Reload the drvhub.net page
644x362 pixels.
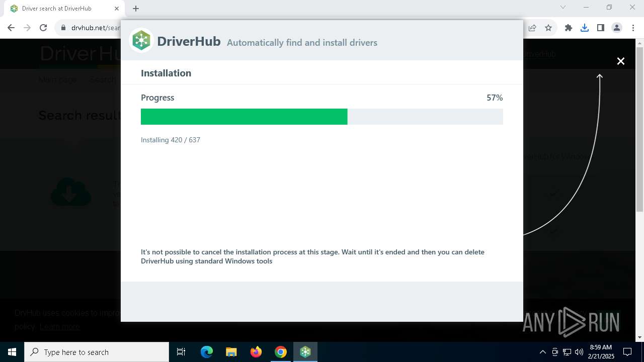coord(43,28)
